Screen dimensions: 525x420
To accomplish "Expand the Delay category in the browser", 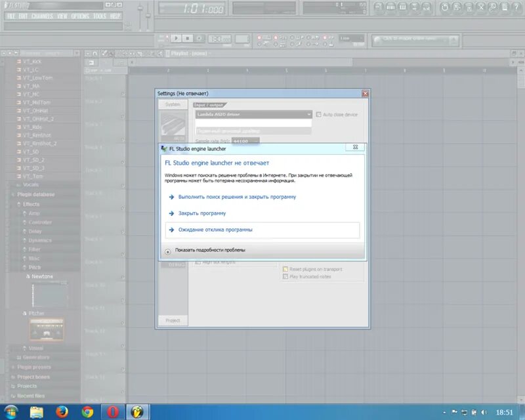I will point(35,232).
